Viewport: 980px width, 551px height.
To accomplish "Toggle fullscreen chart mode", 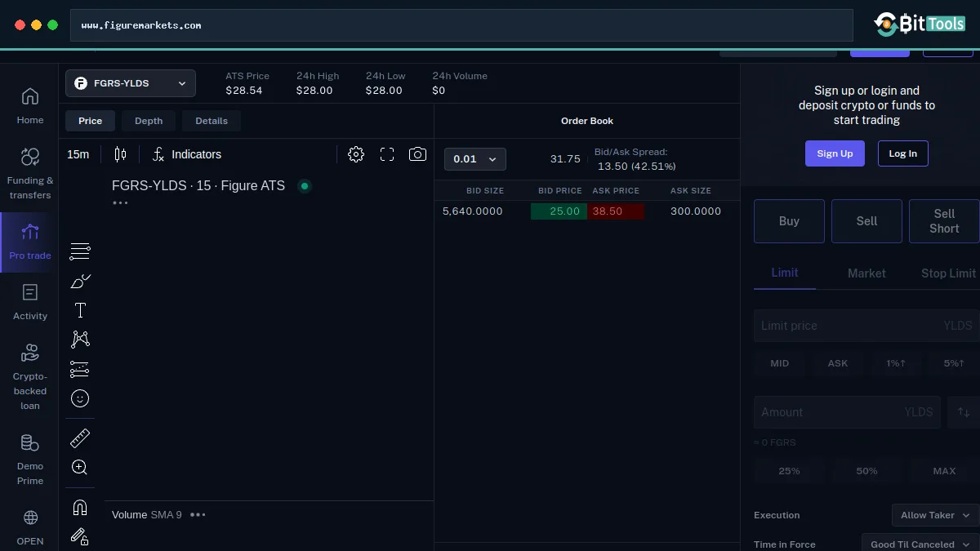I will [387, 154].
